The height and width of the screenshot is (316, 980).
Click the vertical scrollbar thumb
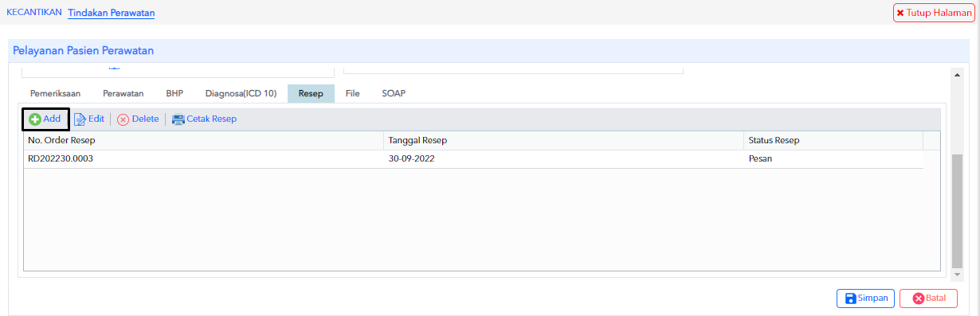pyautogui.click(x=958, y=211)
